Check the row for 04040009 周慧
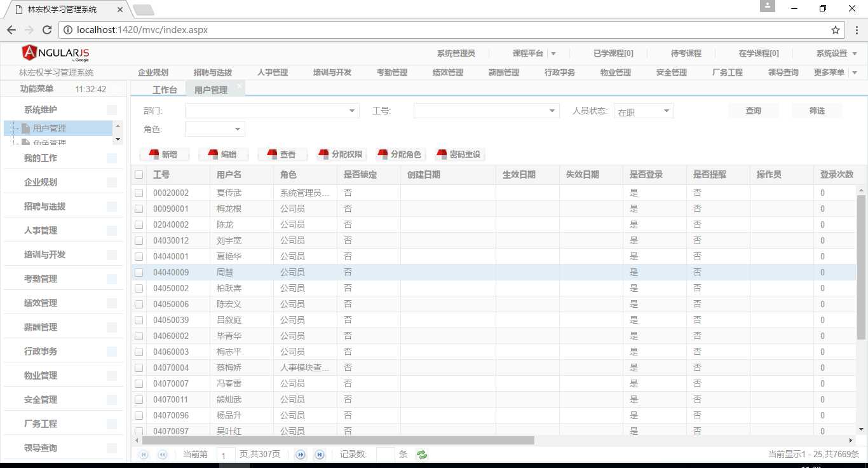This screenshot has height=468, width=868. [x=139, y=272]
